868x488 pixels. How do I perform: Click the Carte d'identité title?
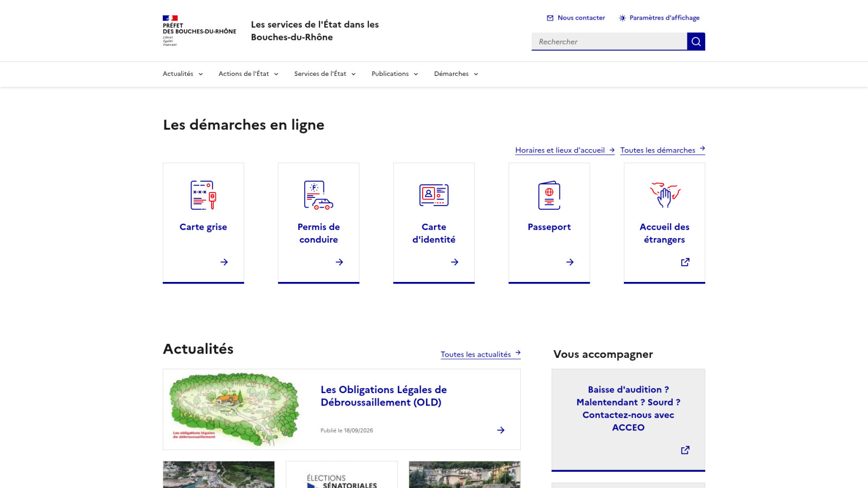[x=434, y=233]
